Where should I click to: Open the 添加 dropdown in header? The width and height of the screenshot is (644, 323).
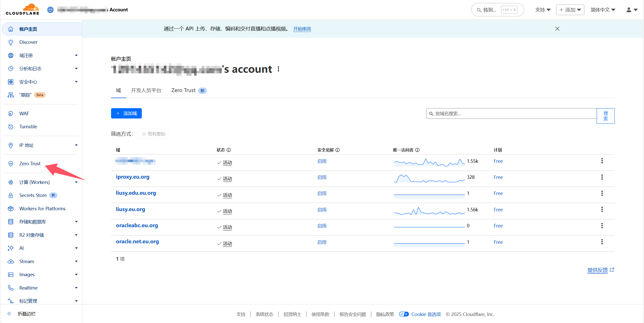(570, 10)
